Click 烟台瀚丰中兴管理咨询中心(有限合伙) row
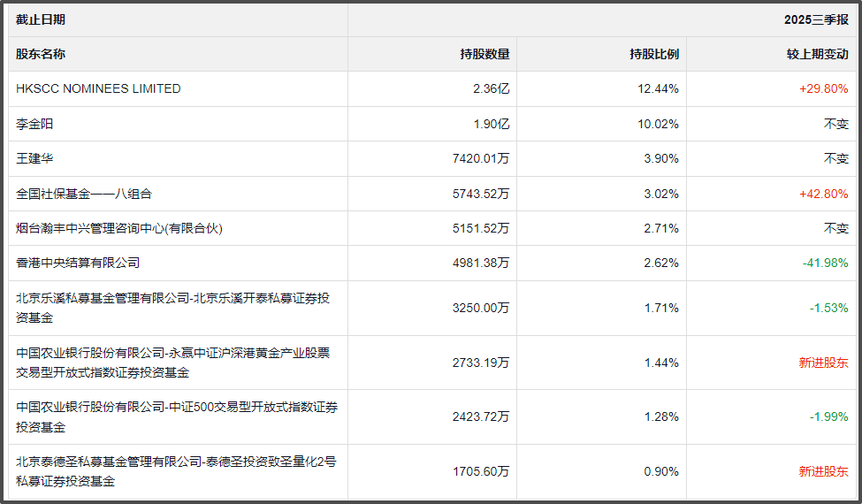Screen dimensions: 862x504 [118, 228]
